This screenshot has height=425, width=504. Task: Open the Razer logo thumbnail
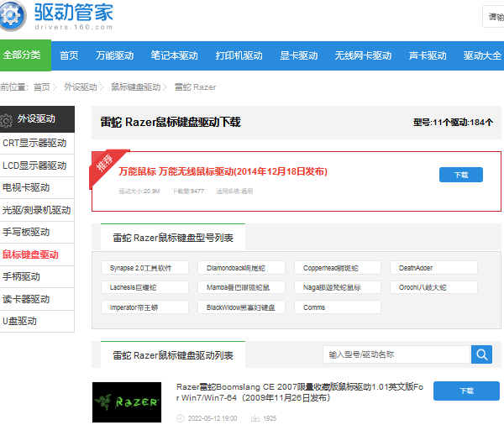pyautogui.click(x=125, y=401)
